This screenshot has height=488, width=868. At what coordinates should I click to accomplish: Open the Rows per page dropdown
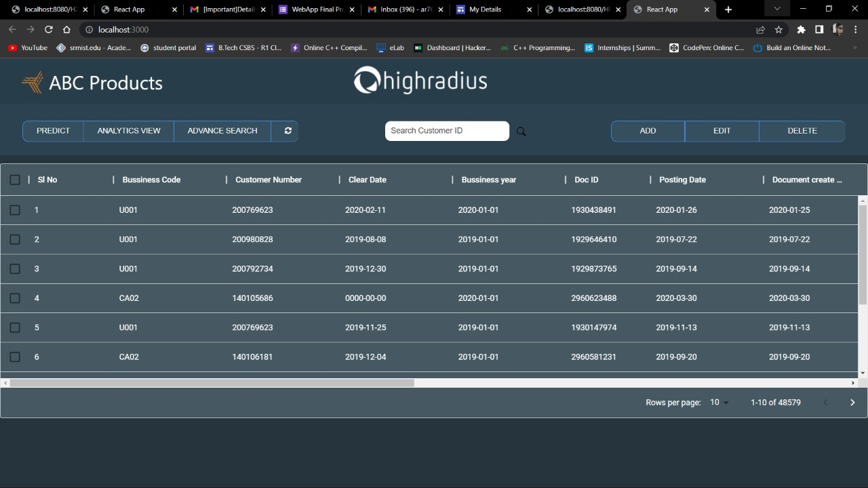[x=720, y=402]
